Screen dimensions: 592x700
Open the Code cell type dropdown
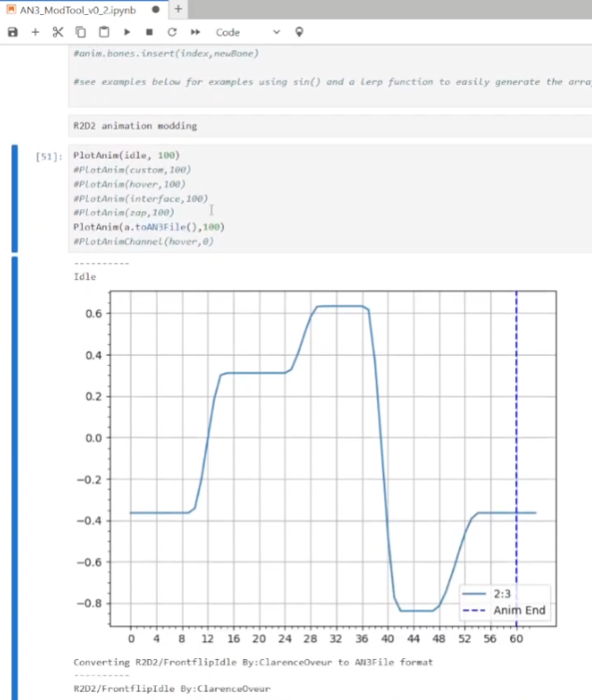coord(247,32)
